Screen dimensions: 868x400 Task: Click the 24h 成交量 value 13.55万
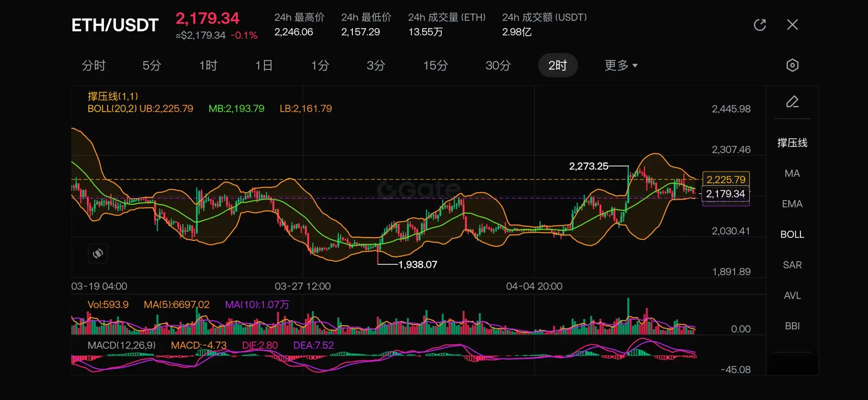pos(425,32)
